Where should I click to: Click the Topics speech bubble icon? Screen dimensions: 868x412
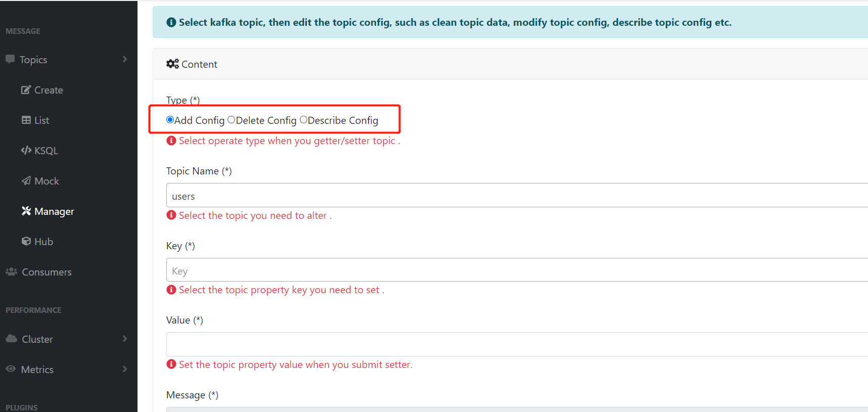(x=10, y=59)
